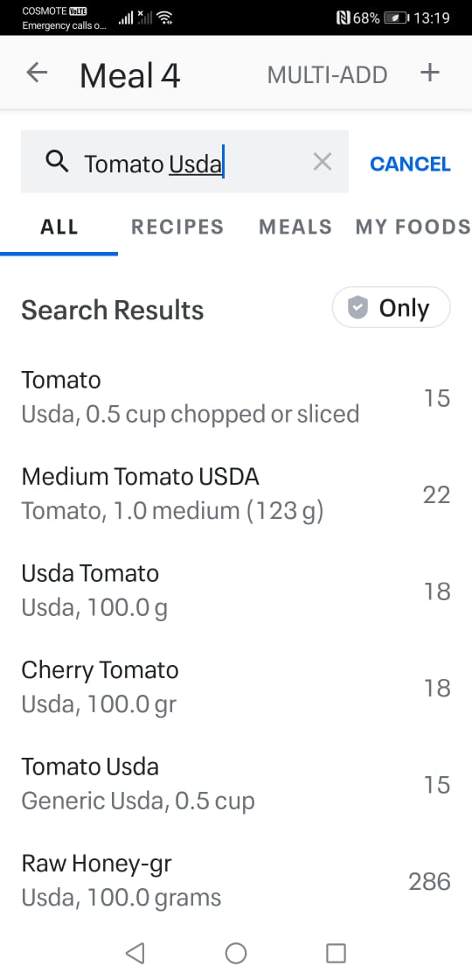This screenshot has width=472, height=980.
Task: Select Raw Honey-gr result
Action: click(236, 880)
